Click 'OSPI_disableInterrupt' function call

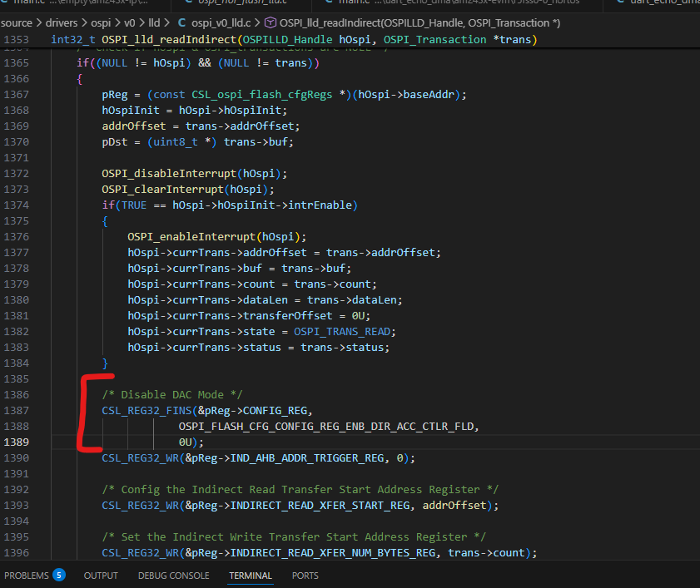coord(169,174)
